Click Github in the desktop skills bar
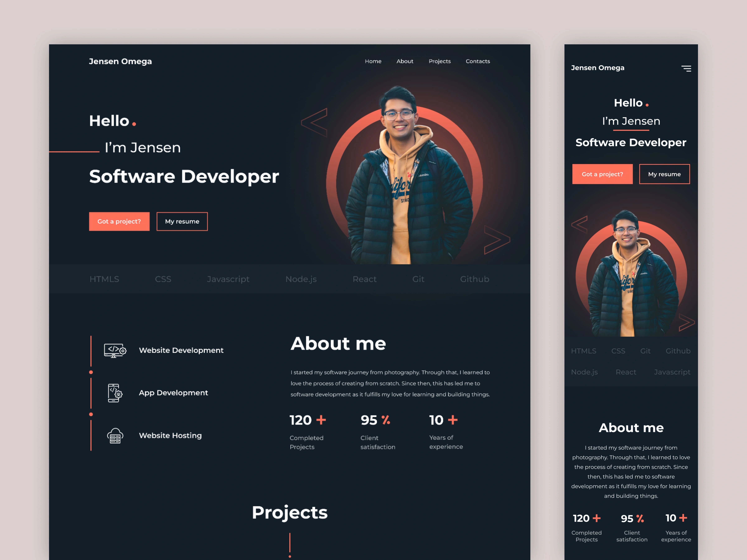Viewport: 747px width, 560px height. click(475, 279)
